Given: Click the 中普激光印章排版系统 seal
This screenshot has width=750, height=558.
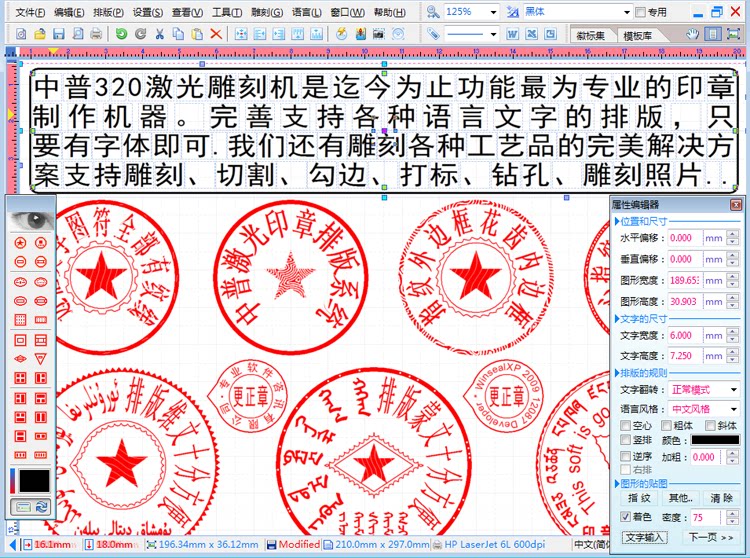Looking at the screenshot, I should 290,277.
